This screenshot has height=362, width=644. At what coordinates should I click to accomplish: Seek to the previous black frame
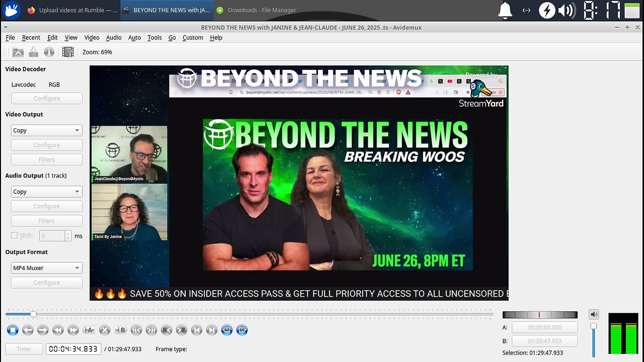point(167,330)
